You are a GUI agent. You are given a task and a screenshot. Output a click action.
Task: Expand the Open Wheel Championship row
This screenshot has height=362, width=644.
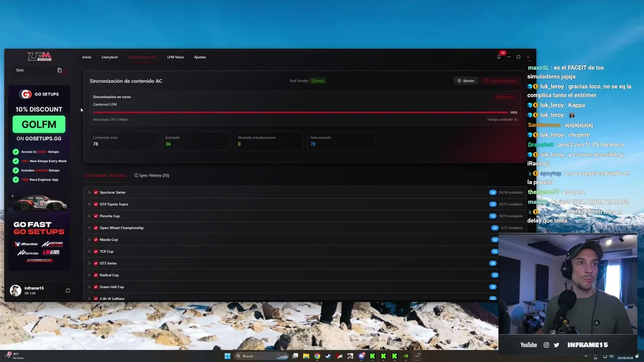pos(89,228)
